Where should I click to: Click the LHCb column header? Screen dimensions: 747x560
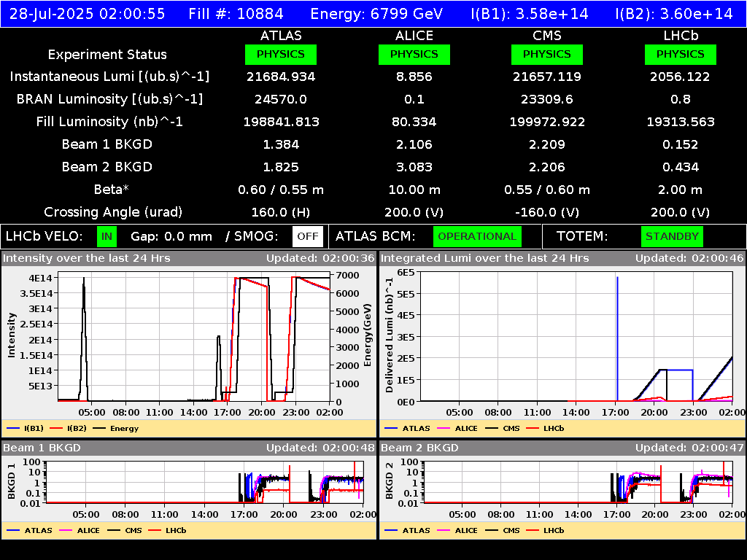(681, 36)
